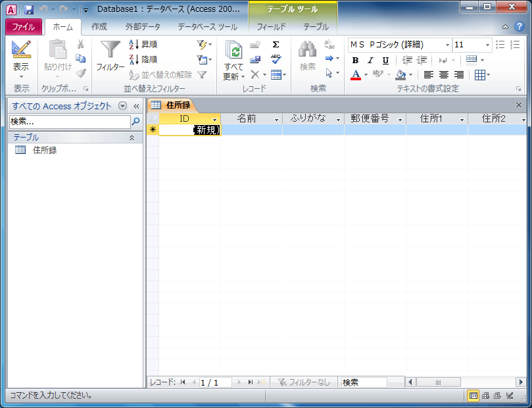The image size is (532, 408).
Task: Click the Go To arrow icon
Action: click(329, 59)
